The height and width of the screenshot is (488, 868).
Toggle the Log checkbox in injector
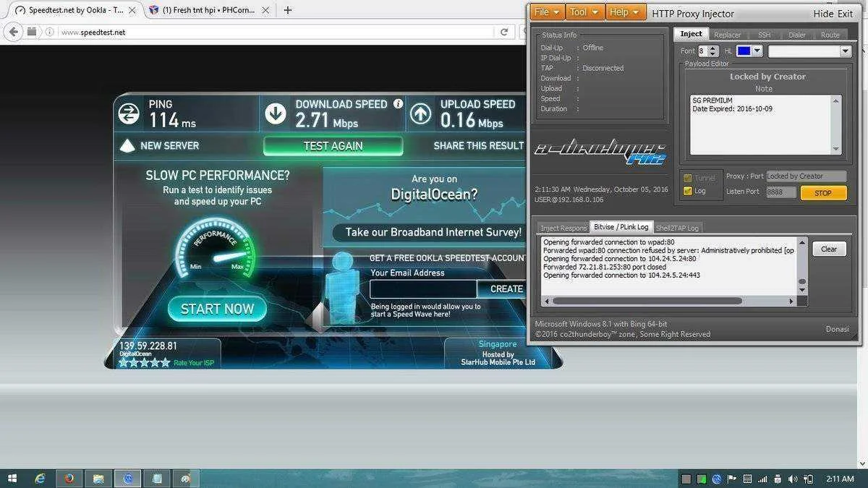688,191
